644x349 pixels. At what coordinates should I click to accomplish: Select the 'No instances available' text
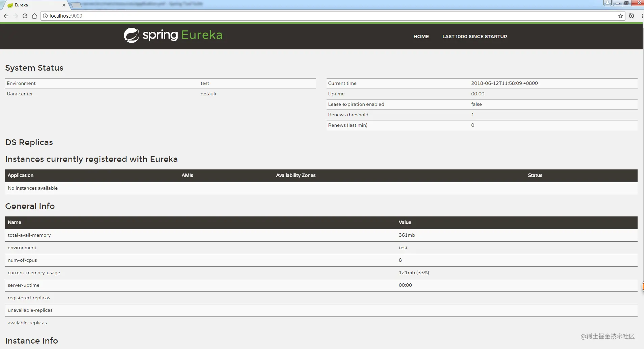33,188
